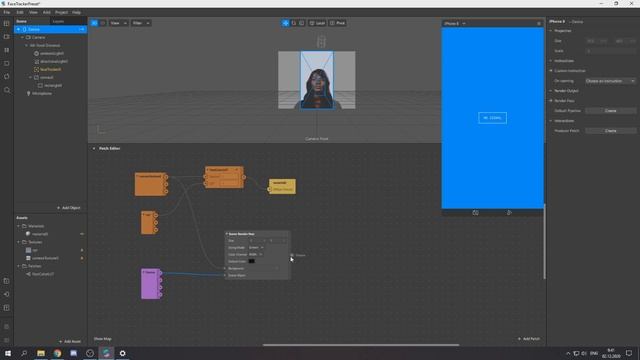Open the simulator hamburger menu
Viewport: 640px width, 360px height.
click(x=539, y=24)
